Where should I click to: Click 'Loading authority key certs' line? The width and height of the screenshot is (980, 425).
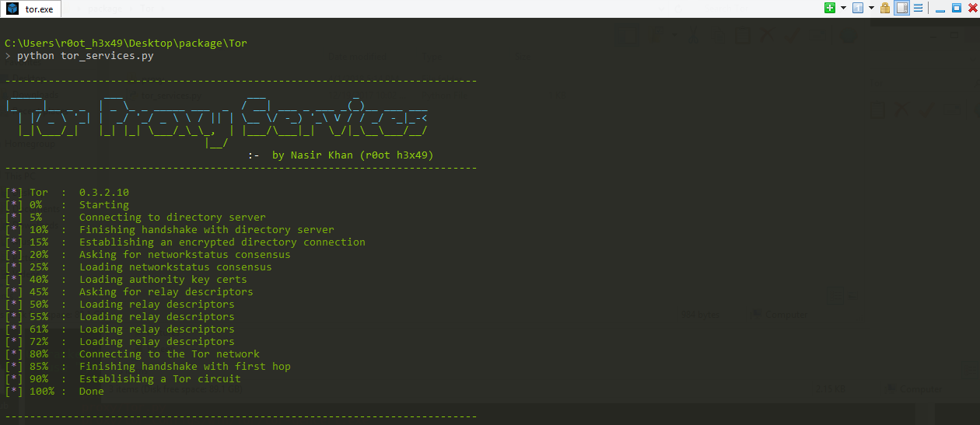[126, 280]
